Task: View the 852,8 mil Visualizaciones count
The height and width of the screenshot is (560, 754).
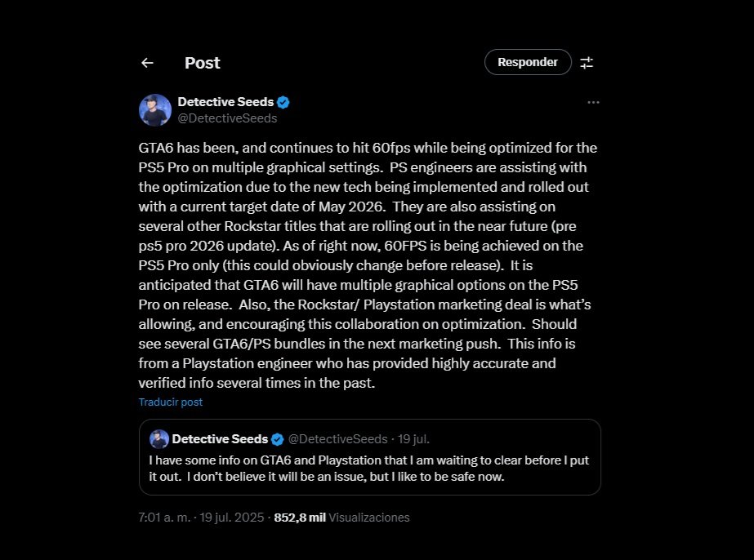Action: [342, 518]
